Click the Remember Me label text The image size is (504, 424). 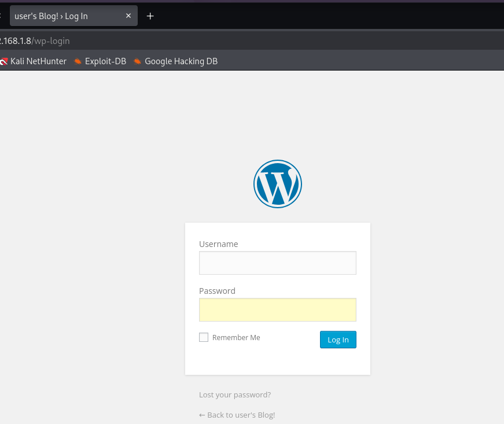tap(236, 338)
